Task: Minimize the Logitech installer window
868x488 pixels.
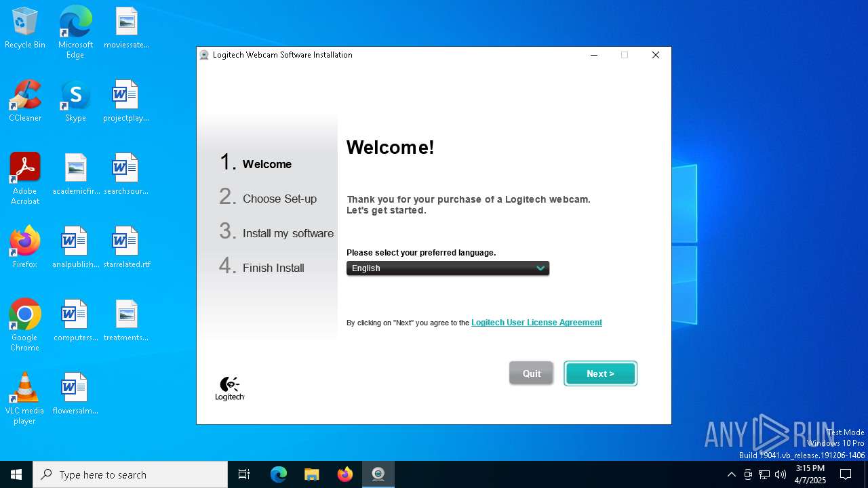Action: [594, 55]
